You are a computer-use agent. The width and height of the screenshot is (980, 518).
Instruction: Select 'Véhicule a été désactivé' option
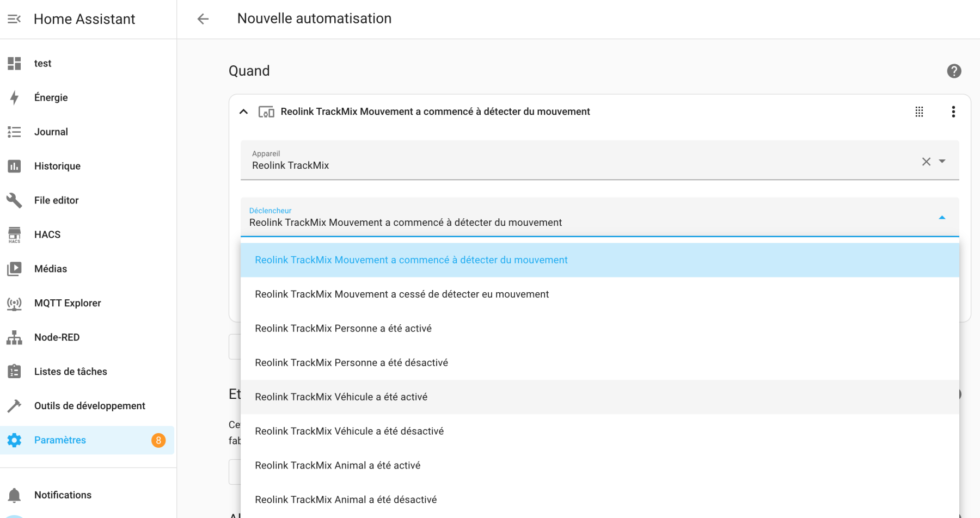point(600,431)
